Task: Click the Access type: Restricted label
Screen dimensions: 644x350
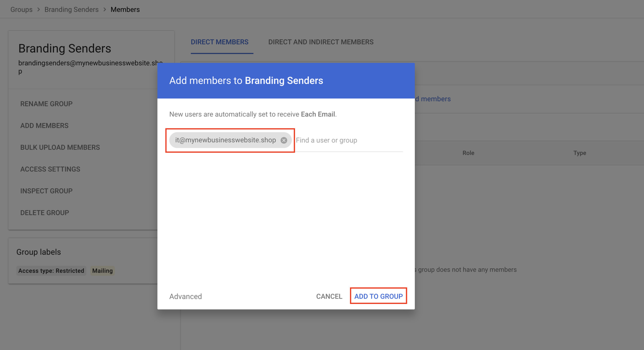Action: pyautogui.click(x=51, y=271)
